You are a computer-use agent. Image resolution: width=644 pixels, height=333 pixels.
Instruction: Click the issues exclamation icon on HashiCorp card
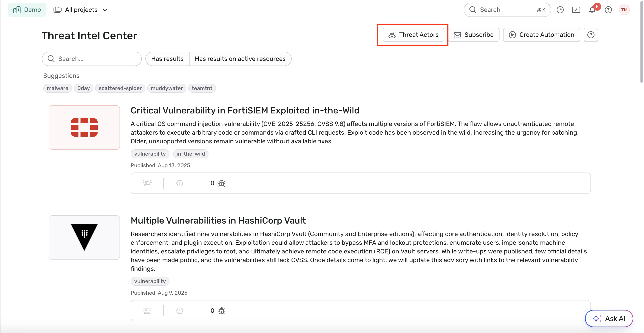click(x=180, y=310)
